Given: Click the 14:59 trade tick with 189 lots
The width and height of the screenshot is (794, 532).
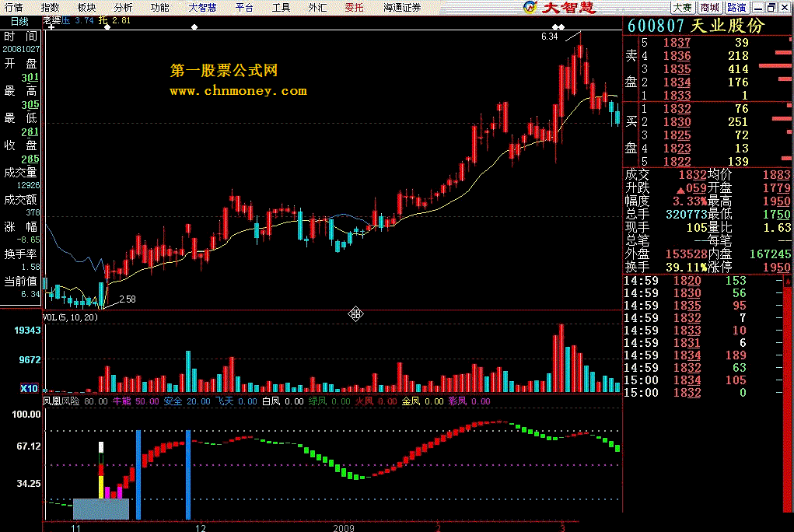Looking at the screenshot, I should (x=702, y=355).
